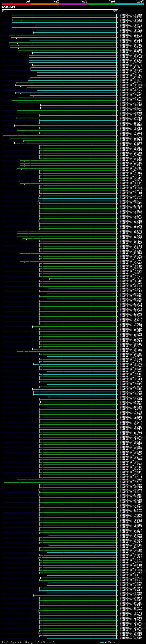Click hit UniRef100_Q6ZFJ9

pos(131,90)
